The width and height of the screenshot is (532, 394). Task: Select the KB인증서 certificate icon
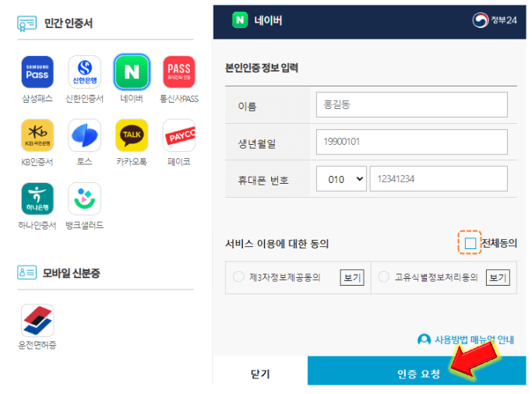[x=37, y=135]
